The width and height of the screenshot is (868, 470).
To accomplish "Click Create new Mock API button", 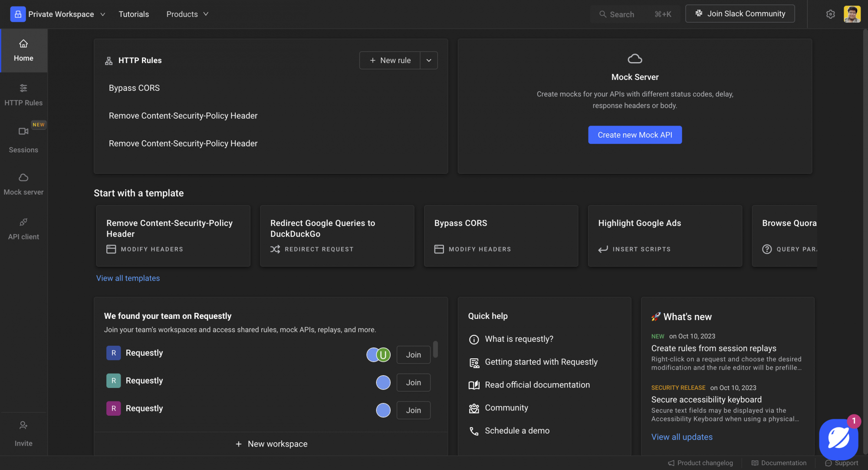I will point(635,135).
